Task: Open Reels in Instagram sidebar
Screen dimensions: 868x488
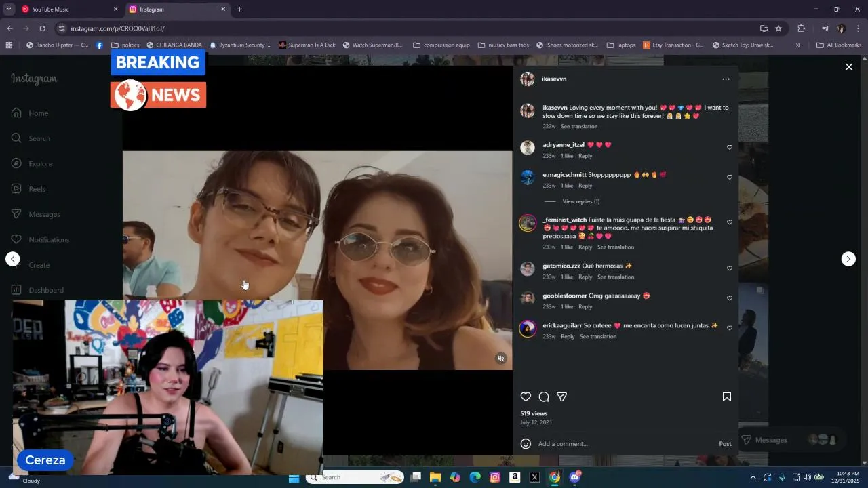Action: tap(28, 189)
